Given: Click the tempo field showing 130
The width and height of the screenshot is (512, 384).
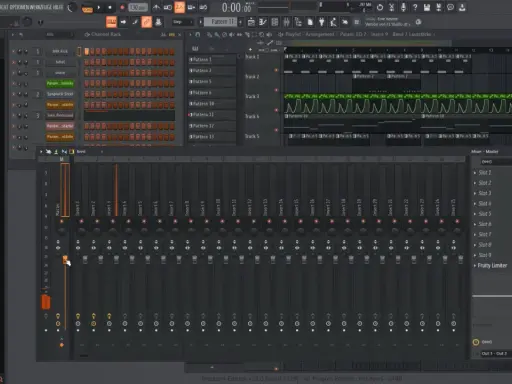Looking at the screenshot, I should coord(138,7).
